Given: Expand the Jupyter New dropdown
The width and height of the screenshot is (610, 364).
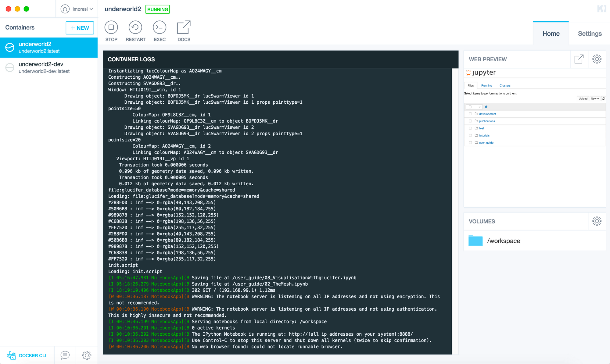Looking at the screenshot, I should coord(595,99).
